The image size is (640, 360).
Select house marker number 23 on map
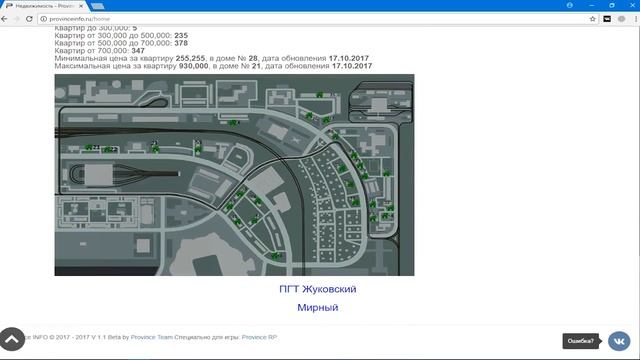pyautogui.click(x=155, y=148)
